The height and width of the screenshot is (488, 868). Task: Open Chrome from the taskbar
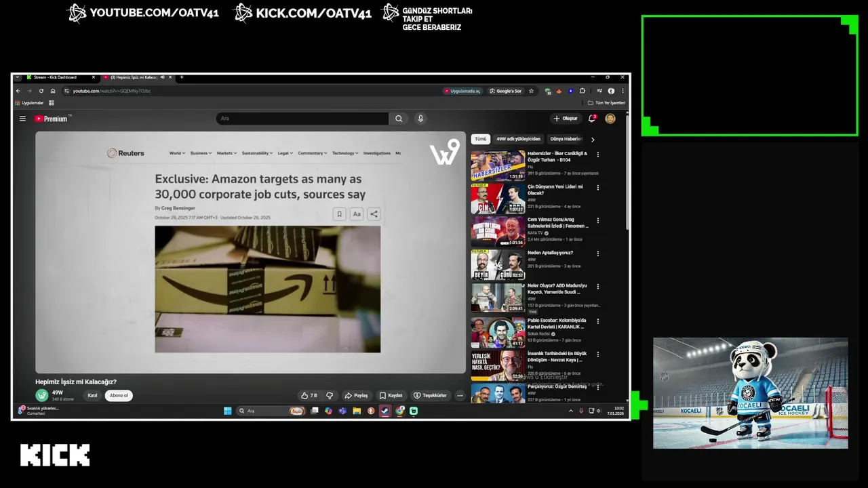pos(400,411)
